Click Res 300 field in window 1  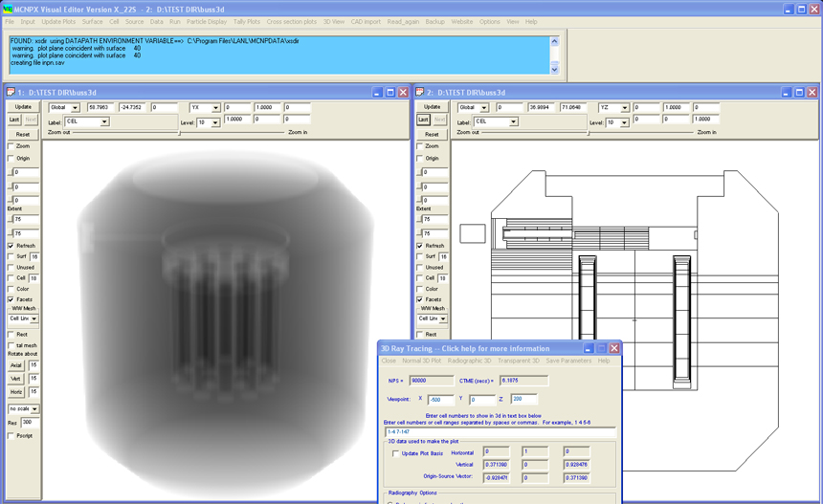[30, 422]
